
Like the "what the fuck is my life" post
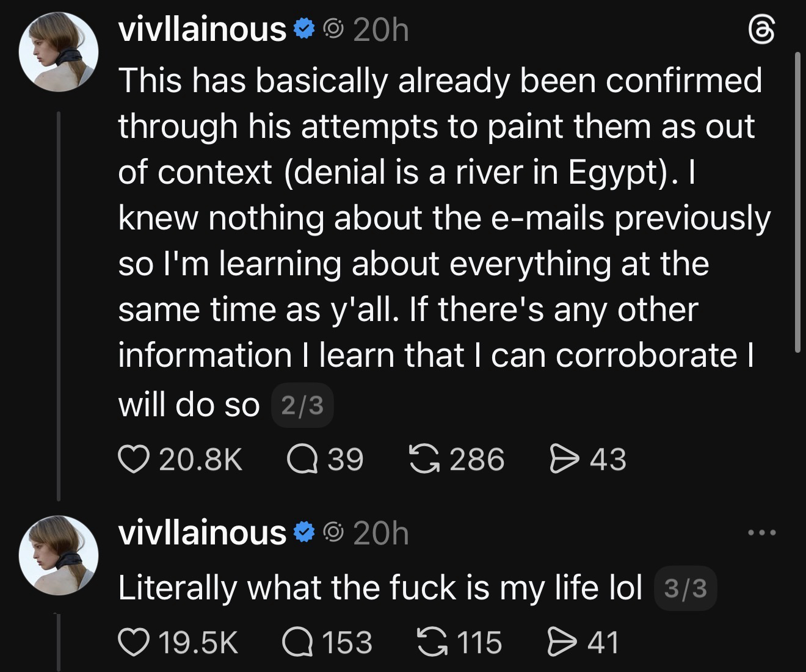pos(129,642)
